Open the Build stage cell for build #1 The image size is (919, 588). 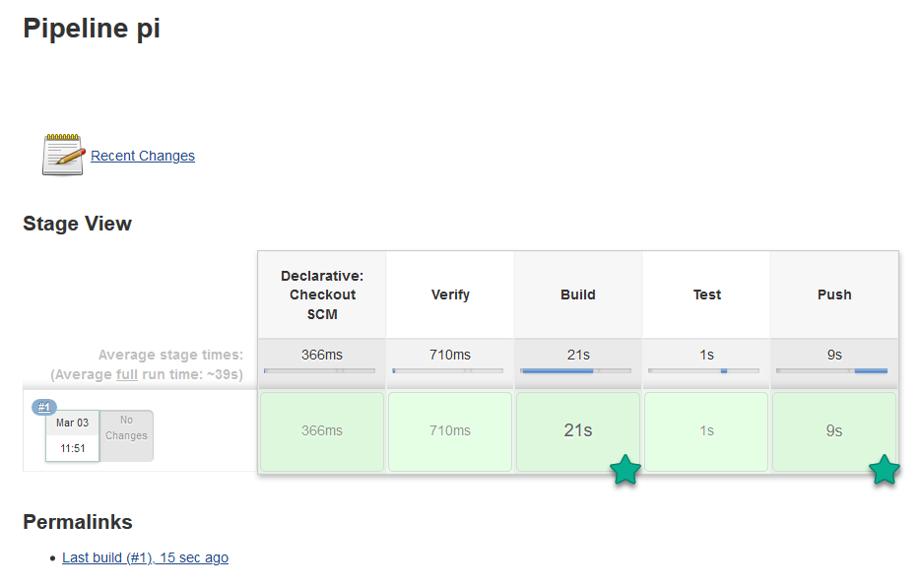pos(578,431)
